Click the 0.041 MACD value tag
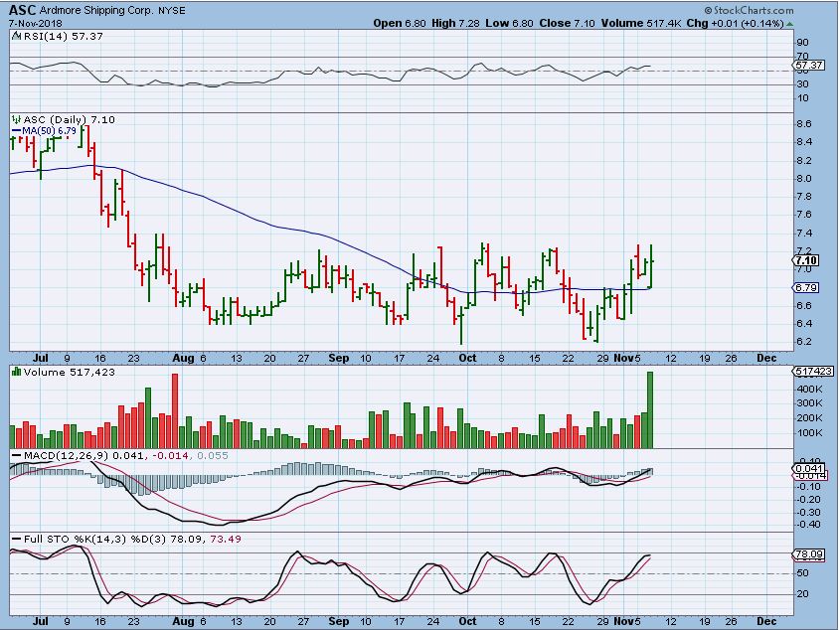 click(809, 469)
